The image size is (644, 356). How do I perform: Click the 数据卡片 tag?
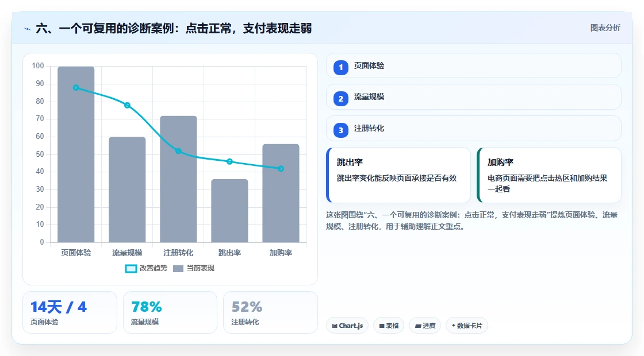[466, 326]
